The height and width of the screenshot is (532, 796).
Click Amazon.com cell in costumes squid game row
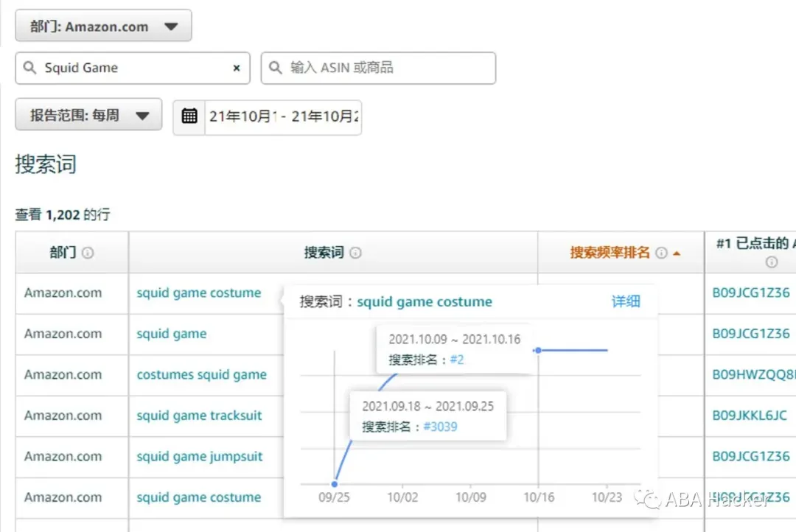click(x=63, y=374)
